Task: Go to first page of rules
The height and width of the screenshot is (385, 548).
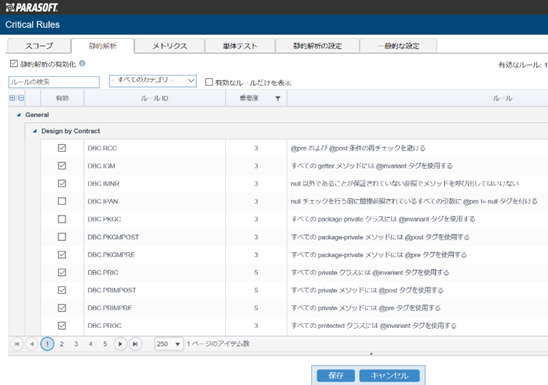Action: (x=16, y=344)
